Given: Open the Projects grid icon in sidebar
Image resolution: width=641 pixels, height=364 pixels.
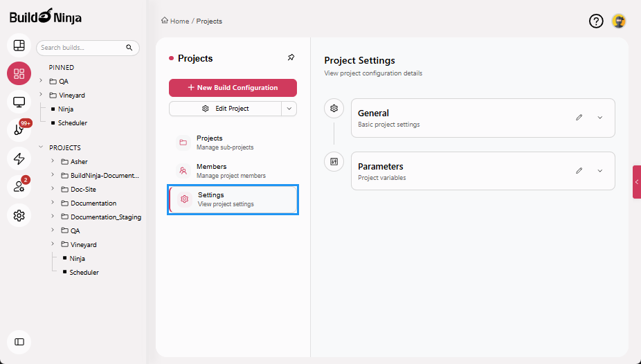Looking at the screenshot, I should pos(19,73).
